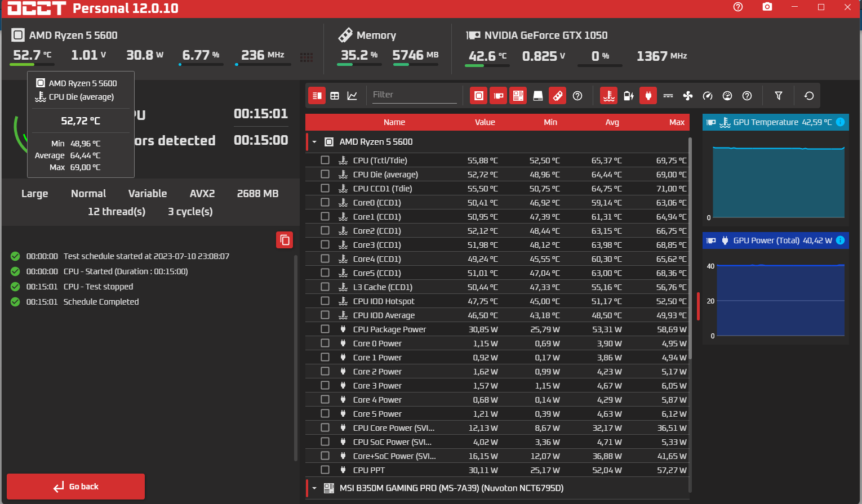Select the 'Schedule Completed' log entry
This screenshot has height=504, width=862.
[x=101, y=302]
